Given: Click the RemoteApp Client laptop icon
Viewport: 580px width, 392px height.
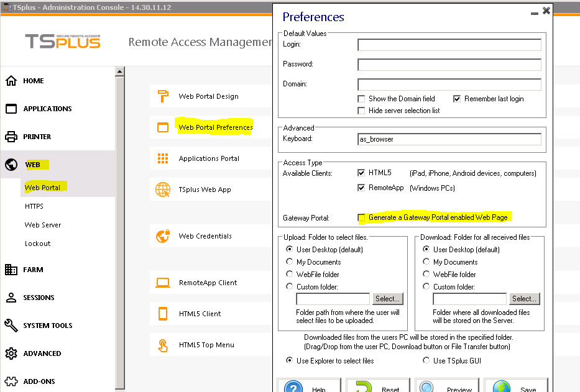Looking at the screenshot, I should [x=163, y=283].
